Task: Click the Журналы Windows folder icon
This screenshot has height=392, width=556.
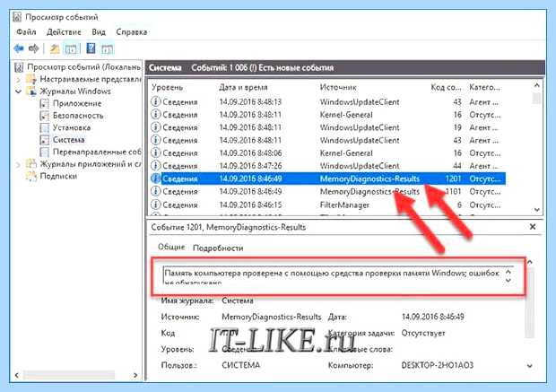Action: pos(31,91)
